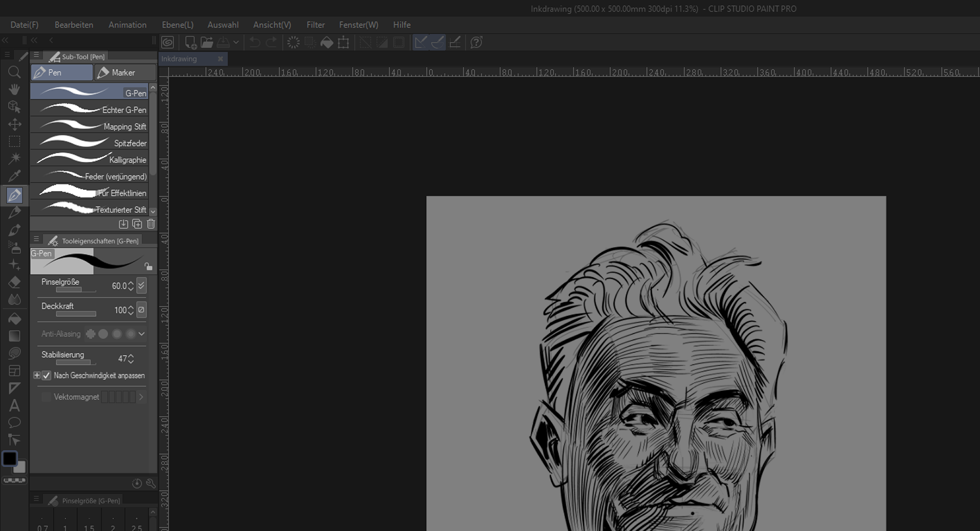Image resolution: width=980 pixels, height=531 pixels.
Task: Open the Pinselgröße dynamics dropdown button
Action: (141, 285)
